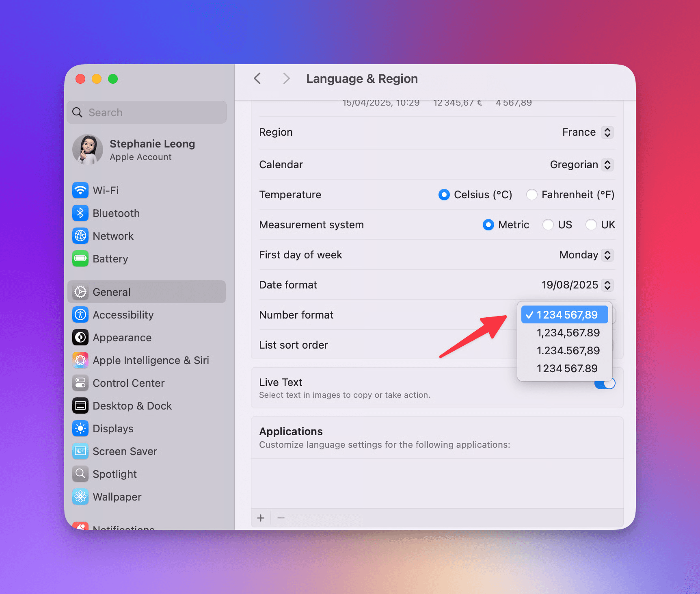Open Appearance settings

(x=80, y=337)
